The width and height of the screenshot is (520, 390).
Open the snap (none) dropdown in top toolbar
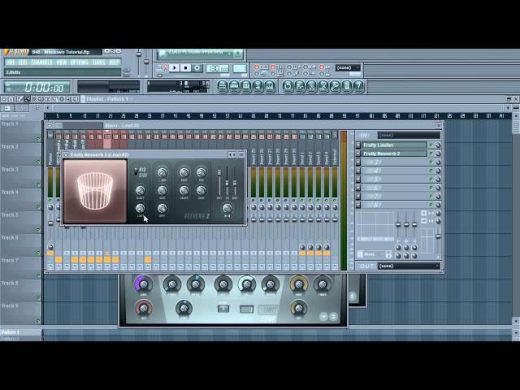click(x=348, y=68)
